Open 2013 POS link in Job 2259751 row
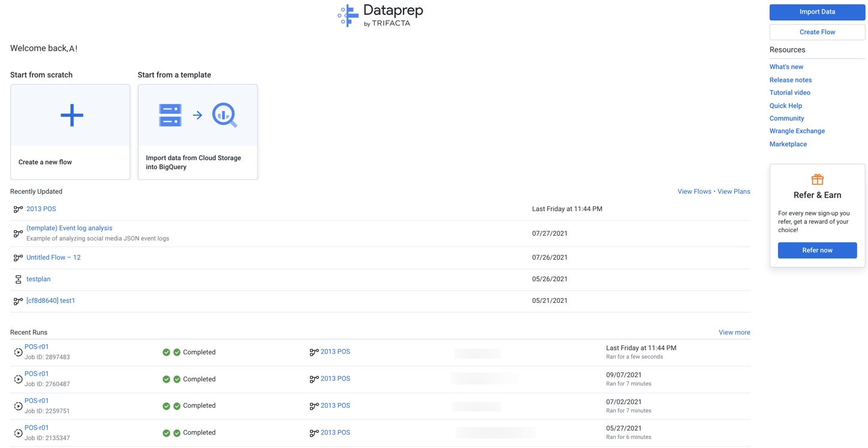The image size is (868, 448). (x=335, y=406)
